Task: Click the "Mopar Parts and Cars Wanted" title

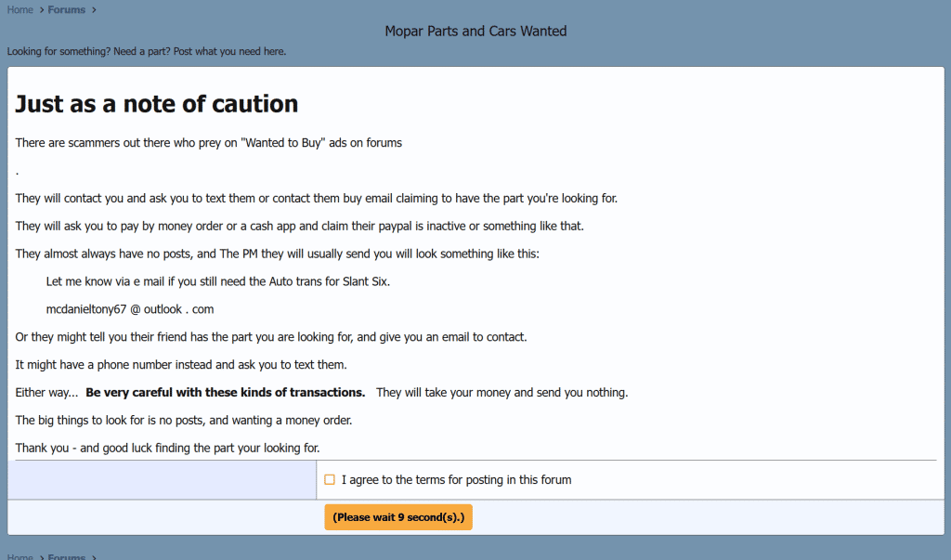Action: point(475,32)
